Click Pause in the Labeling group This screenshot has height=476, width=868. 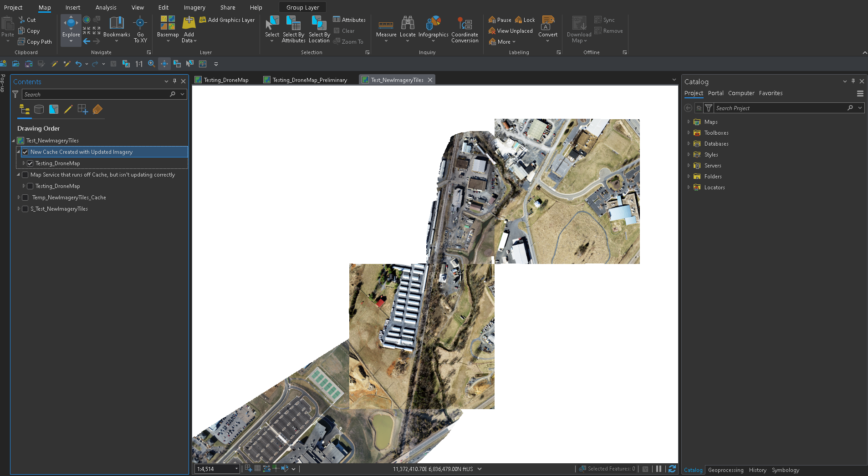(500, 20)
